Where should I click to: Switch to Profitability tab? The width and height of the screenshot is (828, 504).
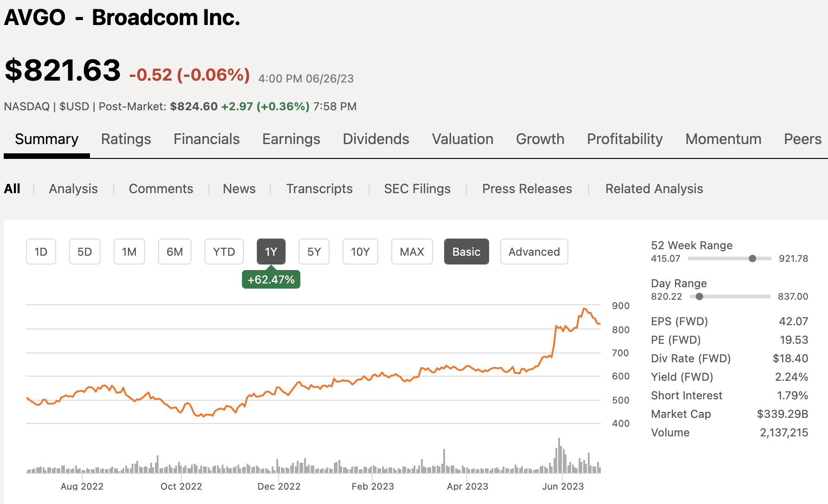coord(625,139)
